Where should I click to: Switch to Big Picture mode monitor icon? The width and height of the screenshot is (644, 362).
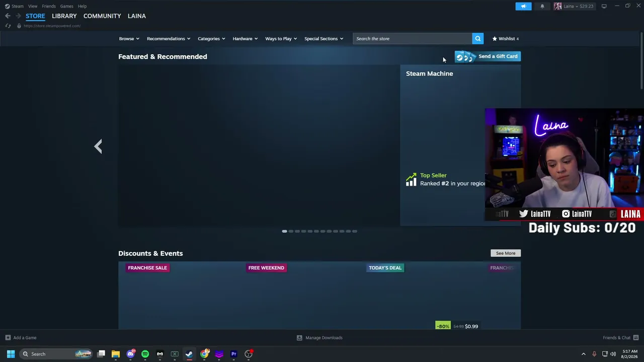(x=604, y=6)
